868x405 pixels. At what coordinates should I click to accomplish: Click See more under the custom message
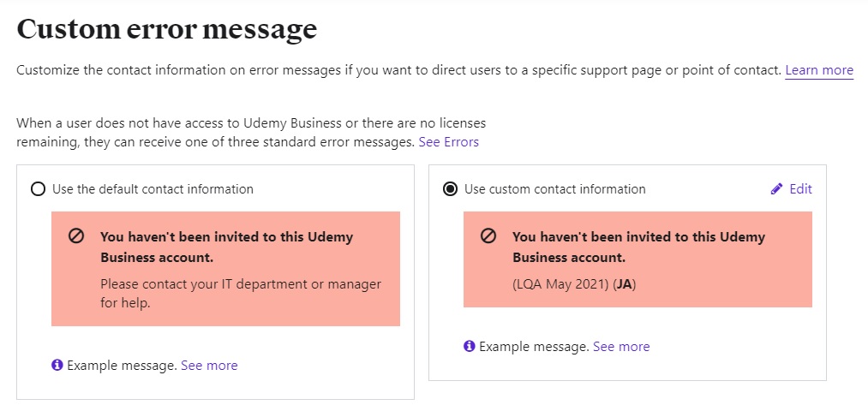coord(621,347)
